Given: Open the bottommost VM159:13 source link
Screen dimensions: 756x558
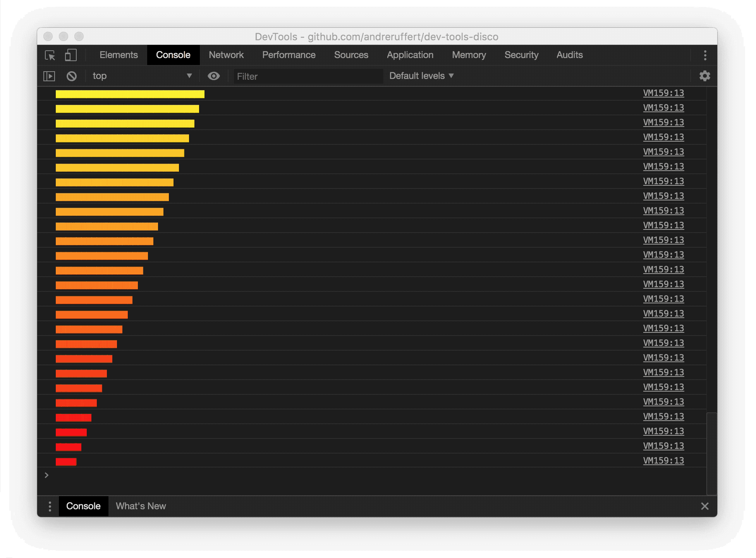Looking at the screenshot, I should click(663, 460).
